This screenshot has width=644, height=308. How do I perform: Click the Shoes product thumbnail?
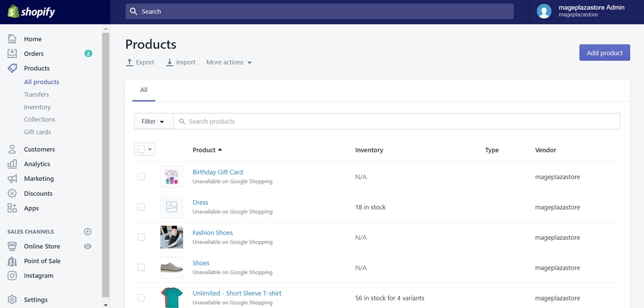click(x=172, y=267)
